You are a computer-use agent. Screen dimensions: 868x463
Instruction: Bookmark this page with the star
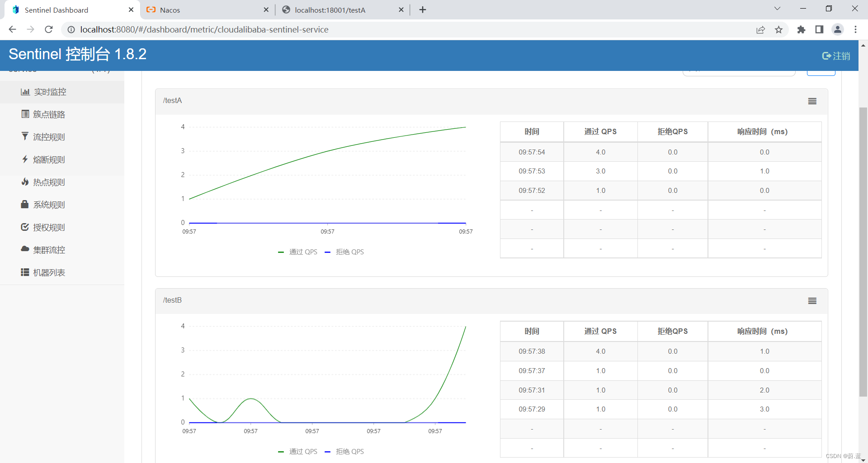click(778, 30)
